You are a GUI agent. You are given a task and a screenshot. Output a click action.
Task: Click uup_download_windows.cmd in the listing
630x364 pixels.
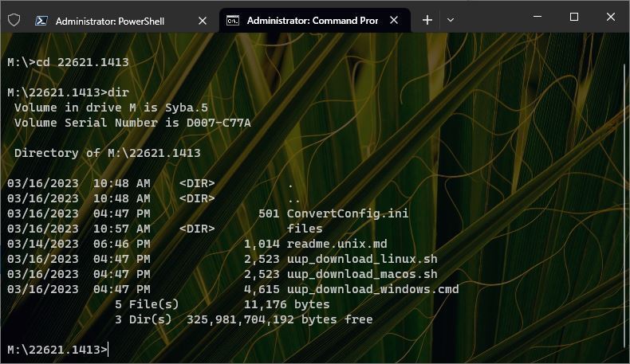373,289
